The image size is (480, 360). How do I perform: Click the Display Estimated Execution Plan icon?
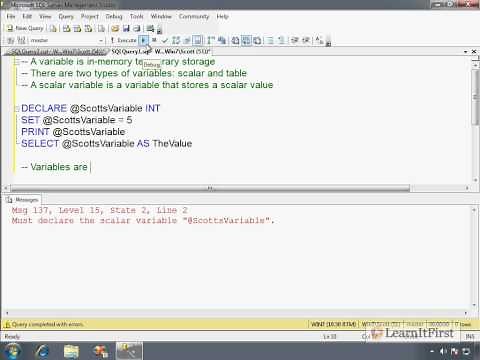pyautogui.click(x=176, y=40)
